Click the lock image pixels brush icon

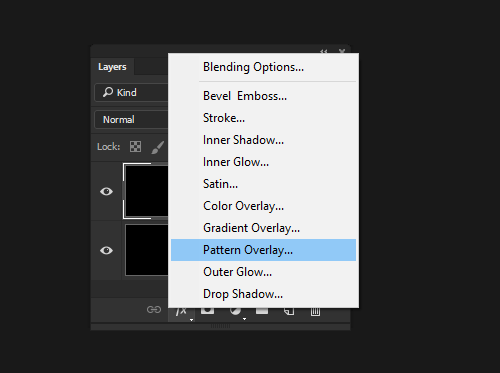(157, 147)
